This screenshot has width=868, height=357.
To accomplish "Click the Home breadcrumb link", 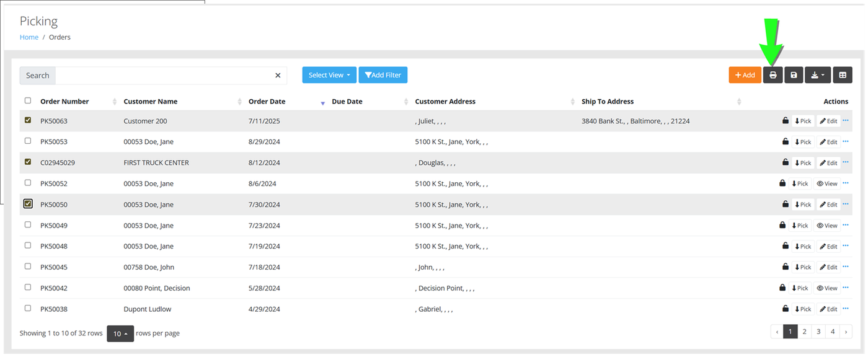I will pos(29,37).
